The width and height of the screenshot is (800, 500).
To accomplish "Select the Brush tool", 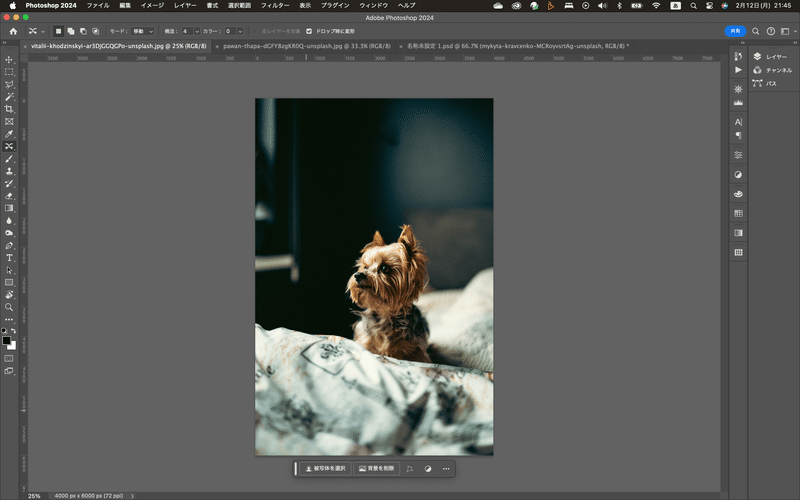I will 9,159.
